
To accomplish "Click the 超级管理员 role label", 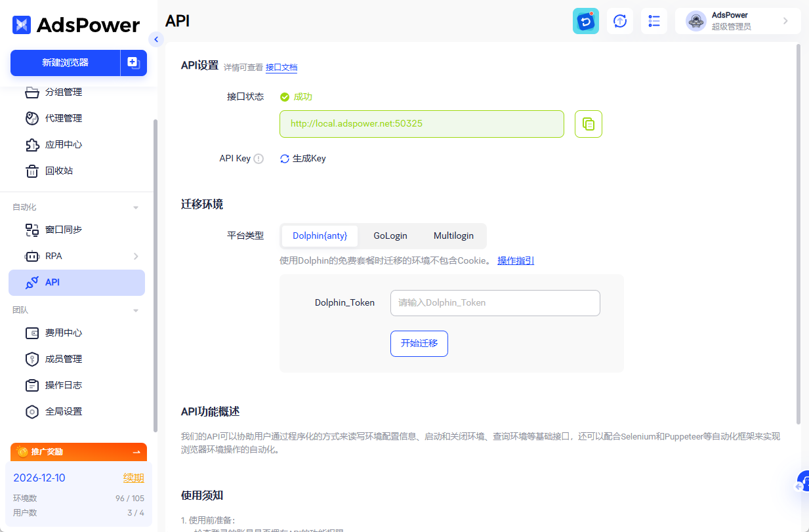I will pos(732,27).
